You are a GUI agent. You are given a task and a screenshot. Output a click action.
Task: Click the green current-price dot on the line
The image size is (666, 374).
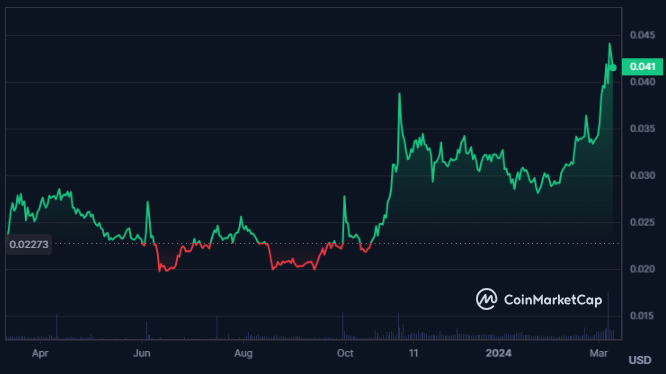613,67
